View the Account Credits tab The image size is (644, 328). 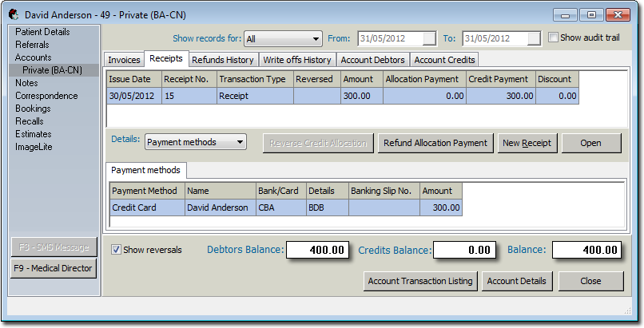pos(444,60)
